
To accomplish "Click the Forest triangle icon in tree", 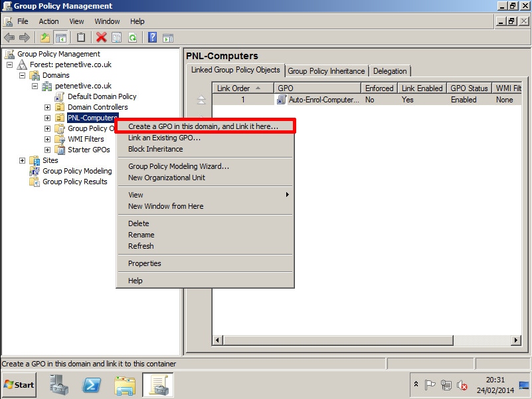I will (x=22, y=65).
